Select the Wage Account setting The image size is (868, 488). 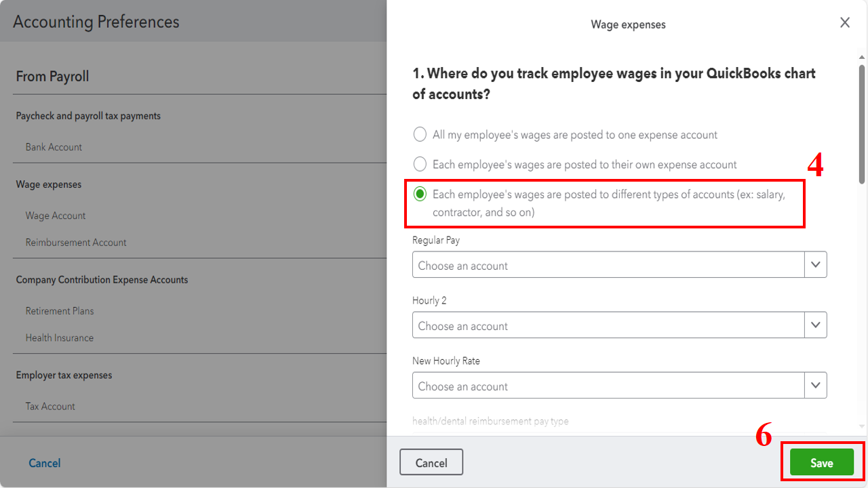tap(56, 216)
